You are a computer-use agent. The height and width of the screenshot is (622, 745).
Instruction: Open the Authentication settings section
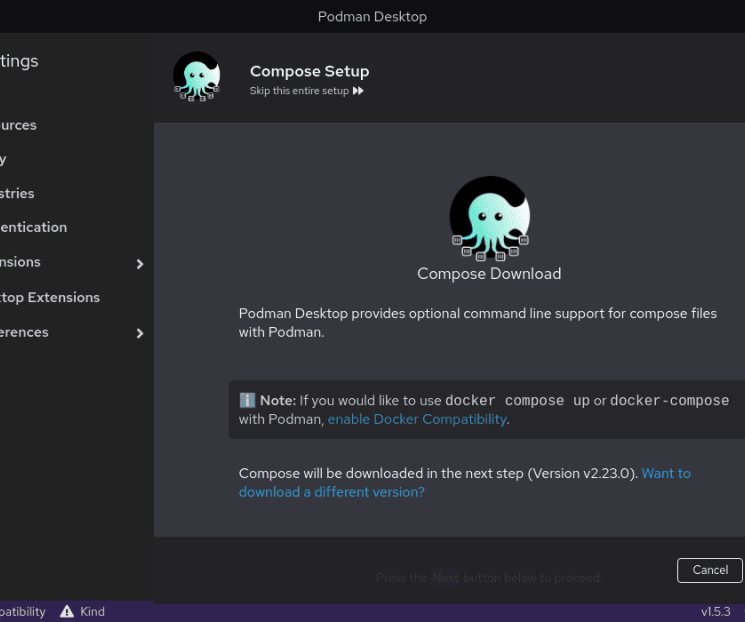pyautogui.click(x=33, y=227)
